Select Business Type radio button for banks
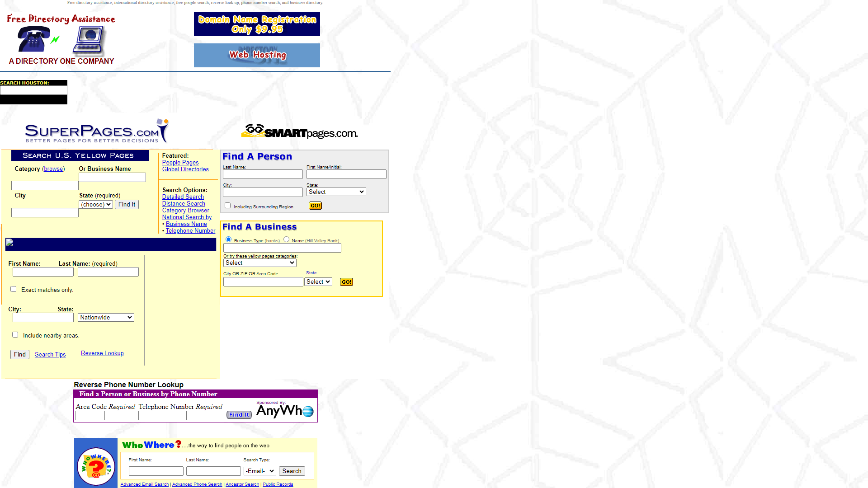This screenshot has height=488, width=868. (x=229, y=239)
